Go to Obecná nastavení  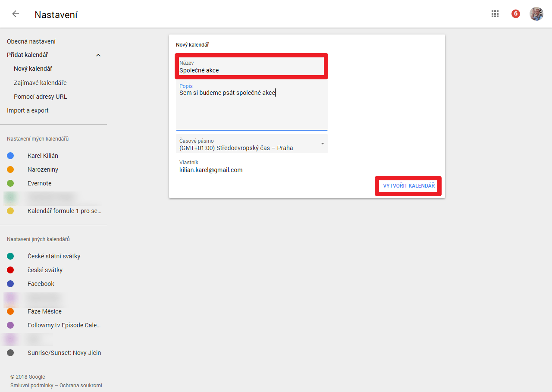[31, 41]
